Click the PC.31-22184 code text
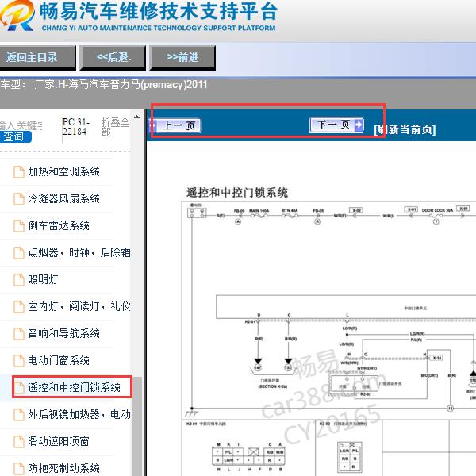This screenshot has width=476, height=476. click(76, 127)
